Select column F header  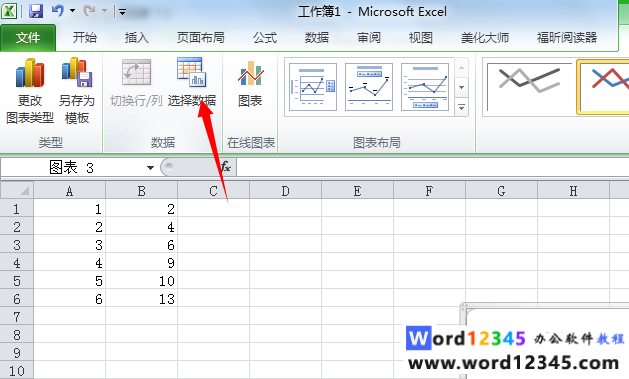point(429,191)
